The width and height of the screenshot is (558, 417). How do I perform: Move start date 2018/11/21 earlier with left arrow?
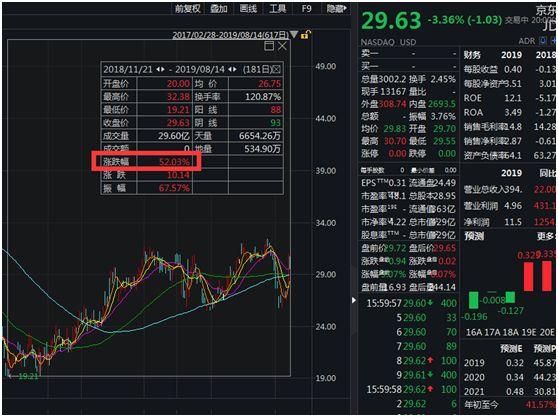pos(158,69)
